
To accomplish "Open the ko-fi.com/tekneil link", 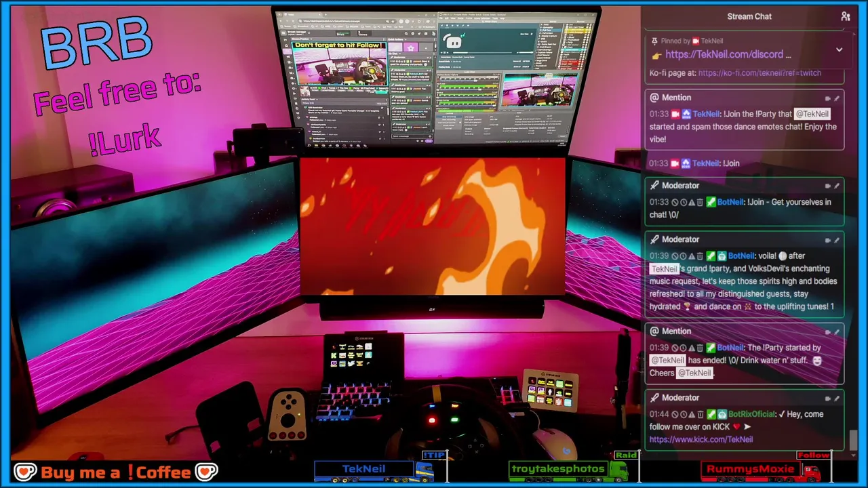I will click(759, 73).
